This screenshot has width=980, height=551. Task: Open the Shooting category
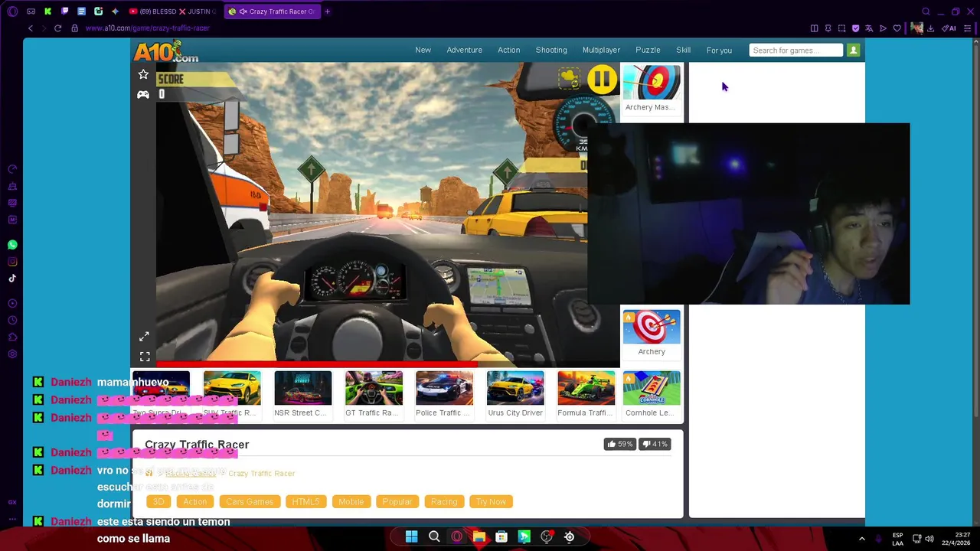coord(551,50)
